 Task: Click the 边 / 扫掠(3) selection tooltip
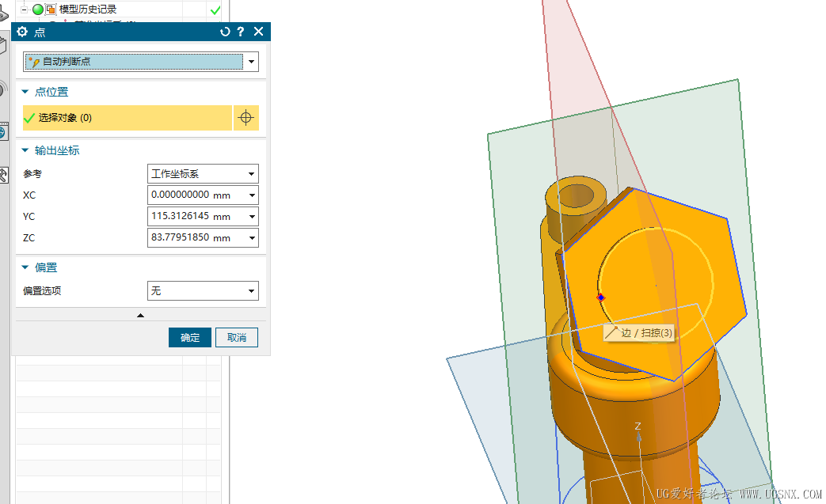640,333
